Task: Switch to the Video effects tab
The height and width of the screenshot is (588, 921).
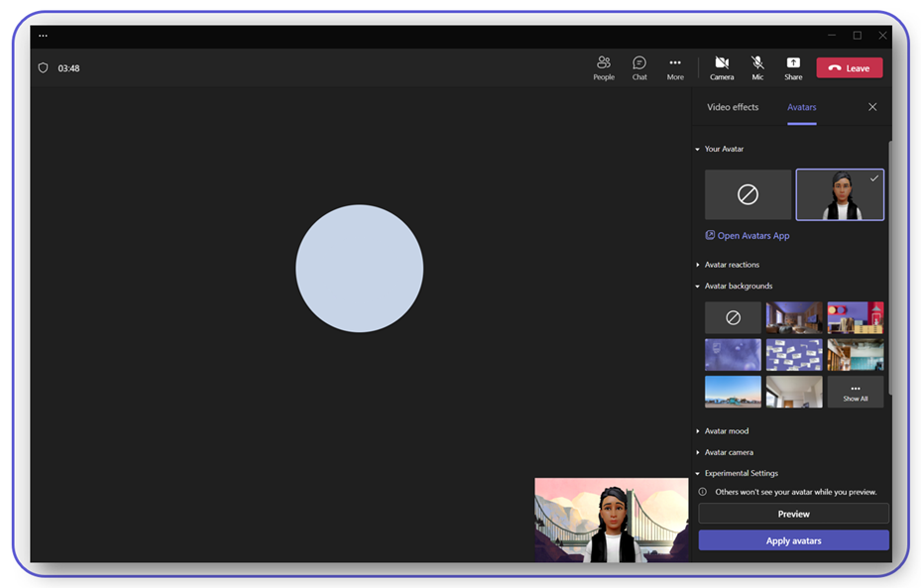Action: [733, 107]
